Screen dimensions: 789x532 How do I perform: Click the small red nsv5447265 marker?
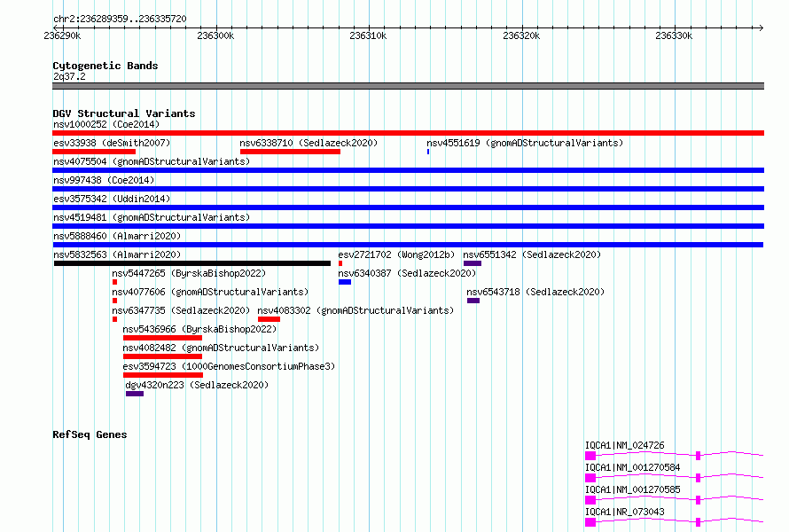[114, 282]
